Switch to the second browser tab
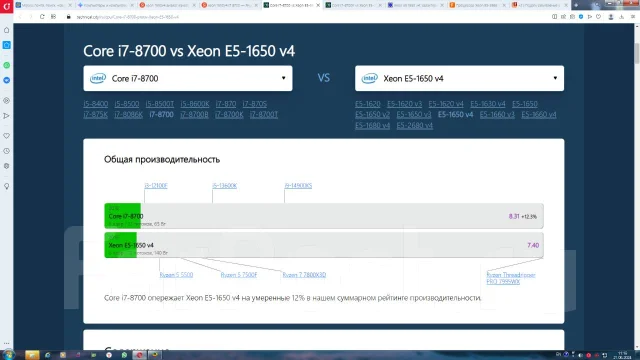The image size is (640, 360). coord(106,5)
